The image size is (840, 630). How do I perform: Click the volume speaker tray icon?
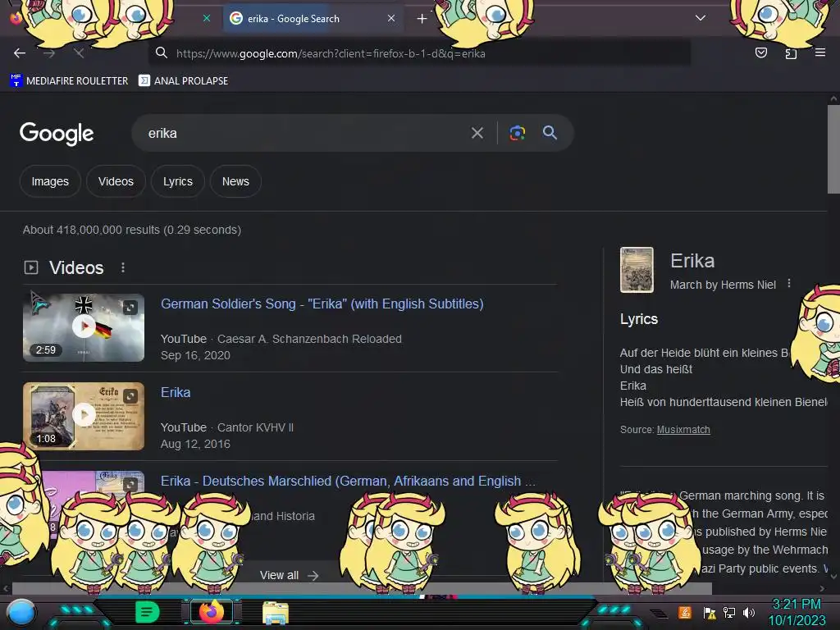point(749,612)
